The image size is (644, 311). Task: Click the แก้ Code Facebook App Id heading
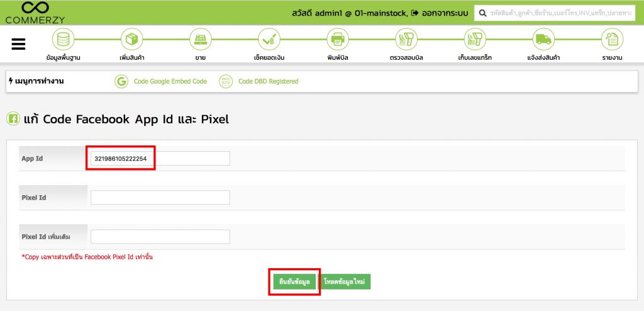pos(126,119)
